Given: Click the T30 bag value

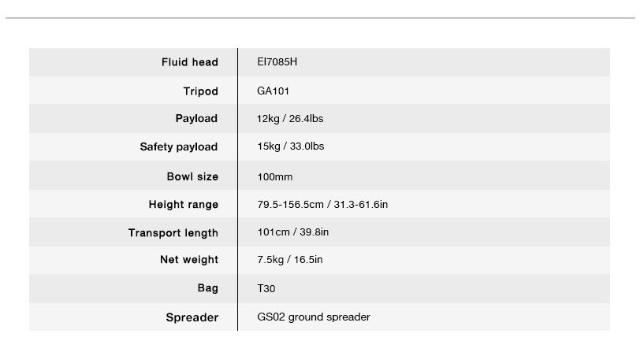Looking at the screenshot, I should [266, 288].
